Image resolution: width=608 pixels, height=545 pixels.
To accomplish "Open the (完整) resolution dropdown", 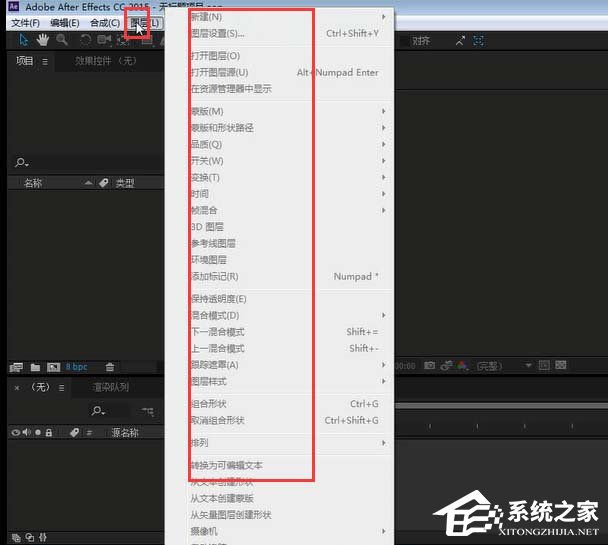I will coord(504,366).
